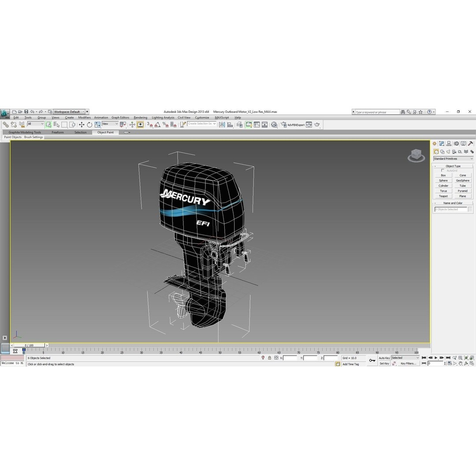
Task: Open the Hierarchy command panel tab
Action: coord(449,144)
